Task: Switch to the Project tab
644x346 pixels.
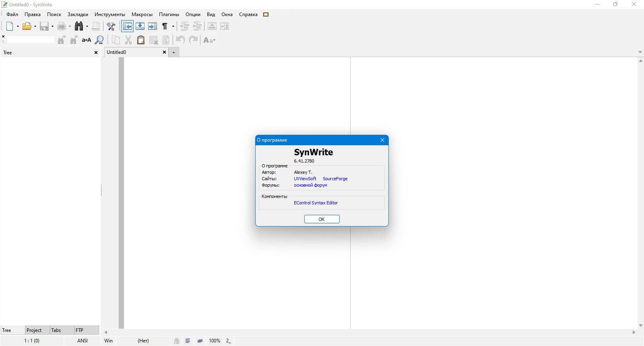Action: [x=34, y=330]
